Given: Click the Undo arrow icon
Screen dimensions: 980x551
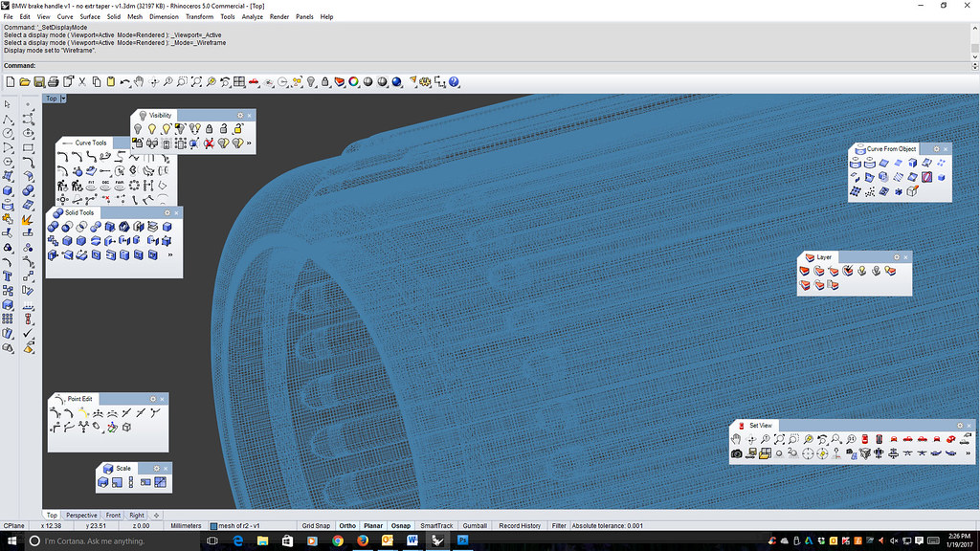Looking at the screenshot, I should [x=125, y=82].
